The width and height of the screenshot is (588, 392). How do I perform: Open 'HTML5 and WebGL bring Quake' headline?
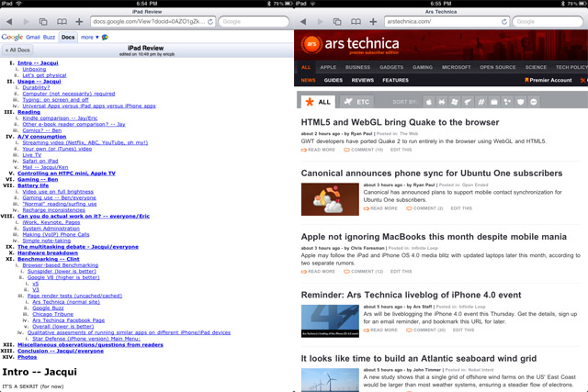[x=400, y=122]
